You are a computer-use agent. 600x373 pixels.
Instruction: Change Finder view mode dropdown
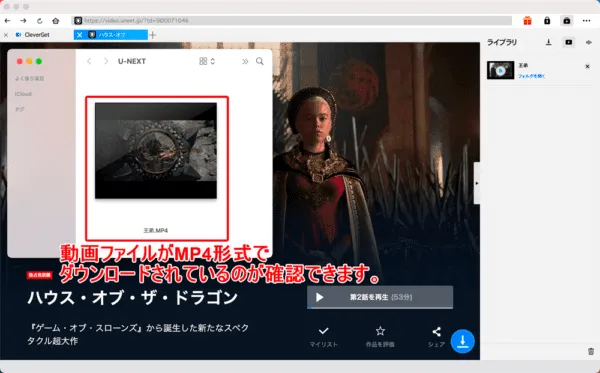coord(207,61)
